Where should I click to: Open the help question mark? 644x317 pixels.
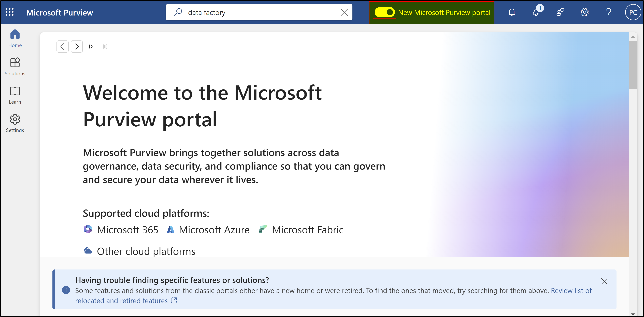click(609, 12)
